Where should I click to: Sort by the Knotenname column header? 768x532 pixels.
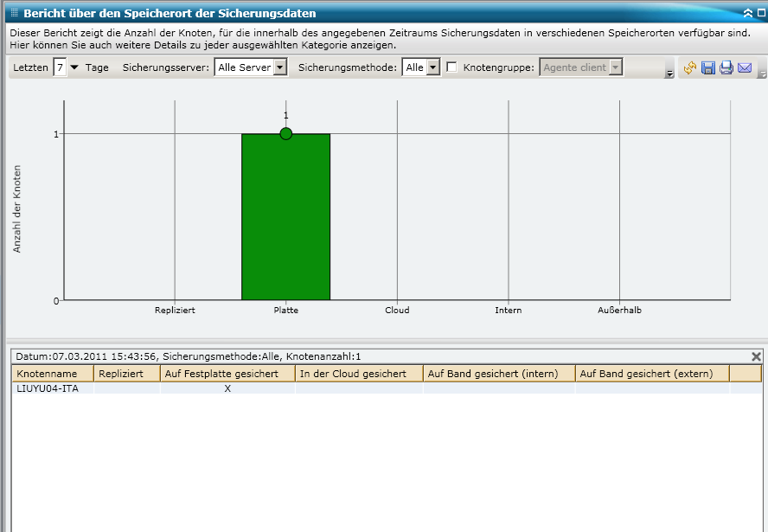pyautogui.click(x=53, y=374)
